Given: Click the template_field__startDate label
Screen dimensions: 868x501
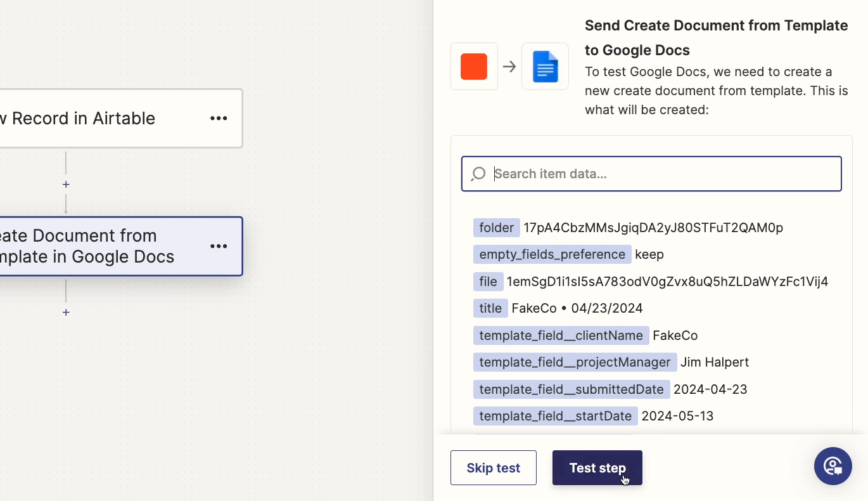Looking at the screenshot, I should click(556, 416).
